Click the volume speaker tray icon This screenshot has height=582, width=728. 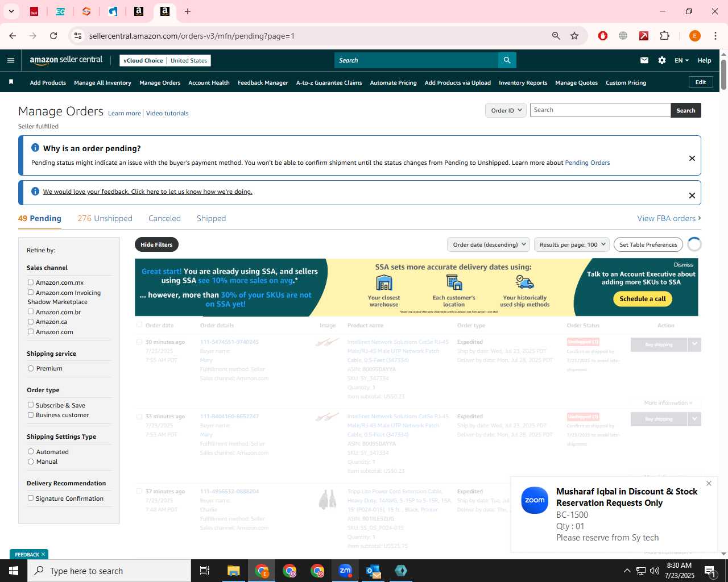coord(655,571)
